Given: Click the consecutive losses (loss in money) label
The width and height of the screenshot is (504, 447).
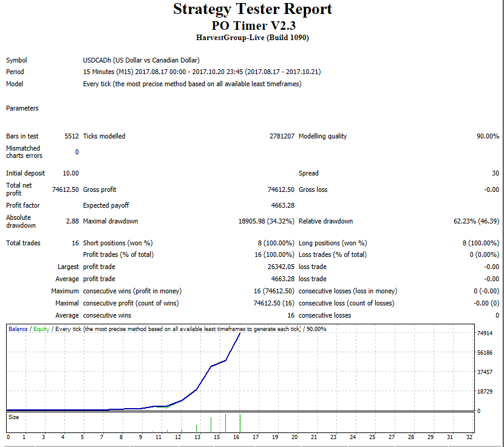Looking at the screenshot, I should coord(348,291).
